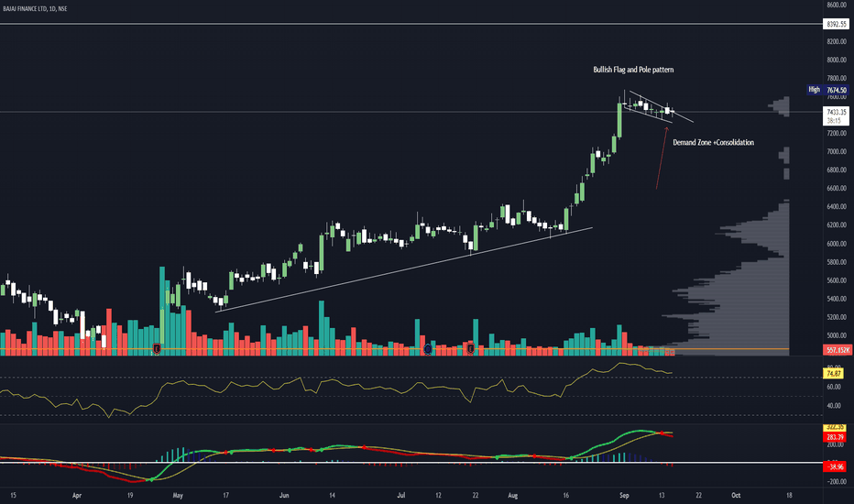Click the volume value label 557.152K
Screen dimensions: 854x504
coord(836,350)
